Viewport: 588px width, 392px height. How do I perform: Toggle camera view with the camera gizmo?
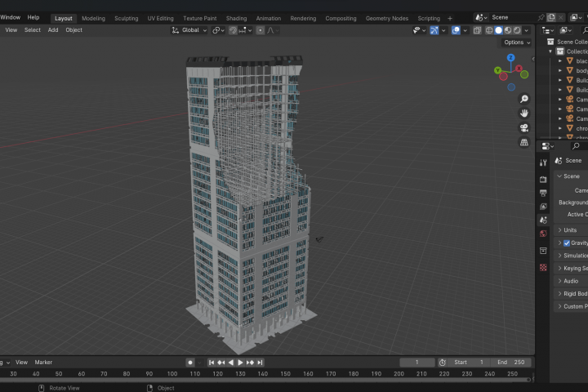point(524,128)
